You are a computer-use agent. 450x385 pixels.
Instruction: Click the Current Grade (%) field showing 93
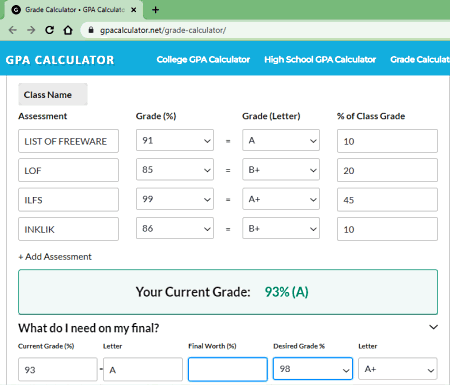coord(58,369)
